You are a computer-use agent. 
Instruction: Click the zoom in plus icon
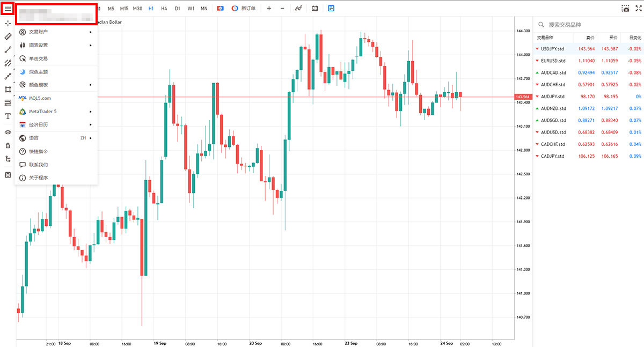click(269, 9)
